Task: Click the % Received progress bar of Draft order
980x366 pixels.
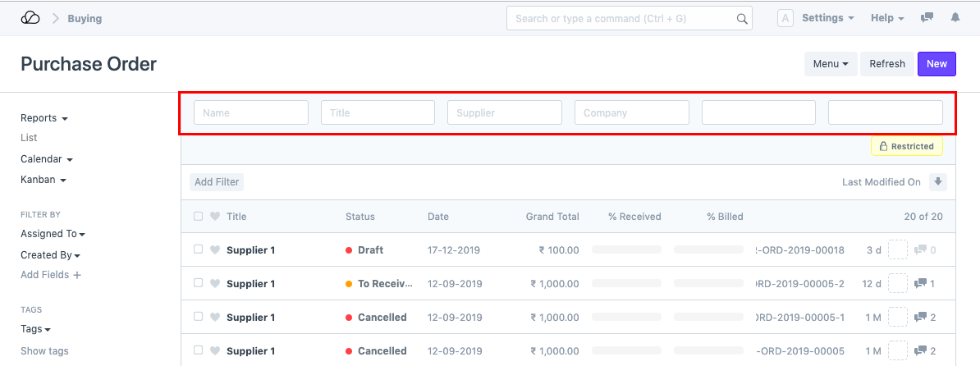Action: pos(626,250)
